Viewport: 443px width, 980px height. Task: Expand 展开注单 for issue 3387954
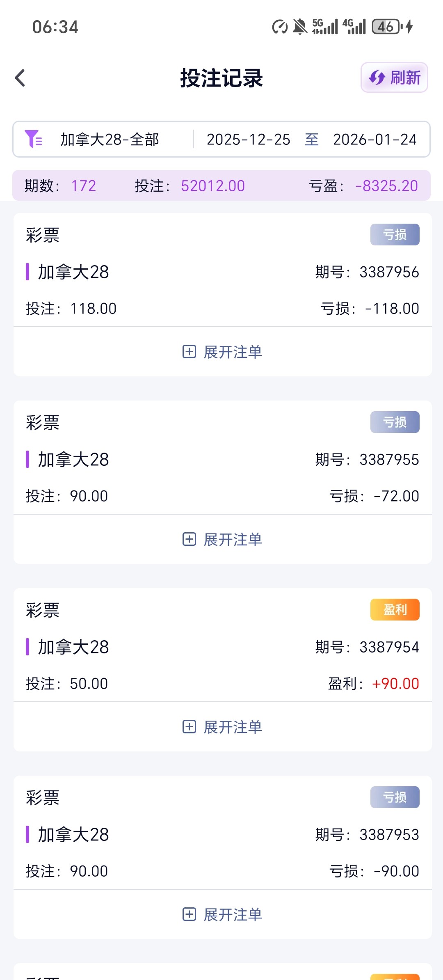point(233,727)
